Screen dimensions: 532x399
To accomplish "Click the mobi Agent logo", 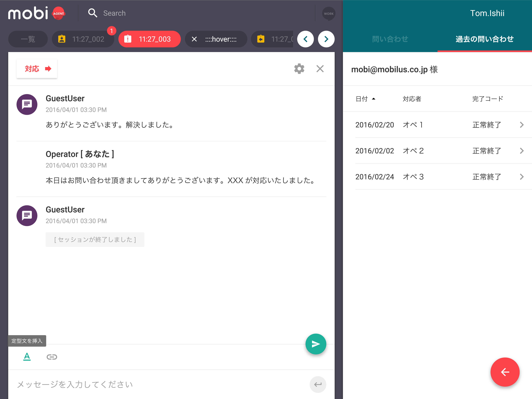I will pos(37,13).
